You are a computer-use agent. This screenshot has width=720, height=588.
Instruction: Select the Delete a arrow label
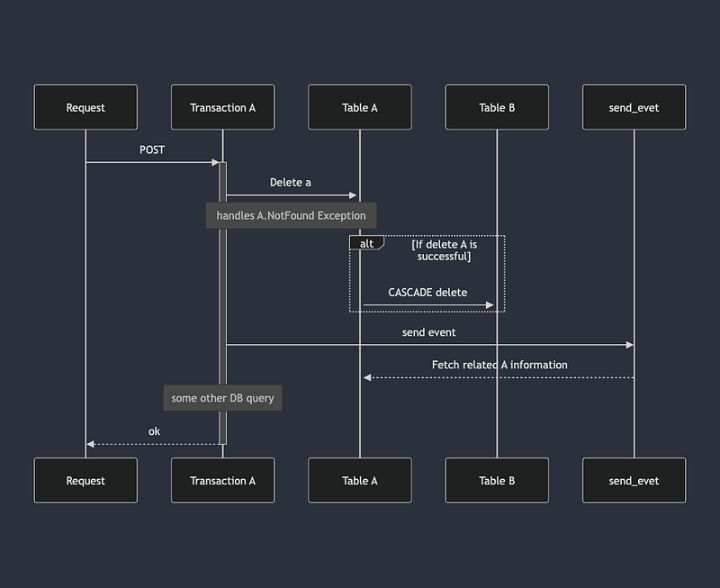(x=290, y=182)
